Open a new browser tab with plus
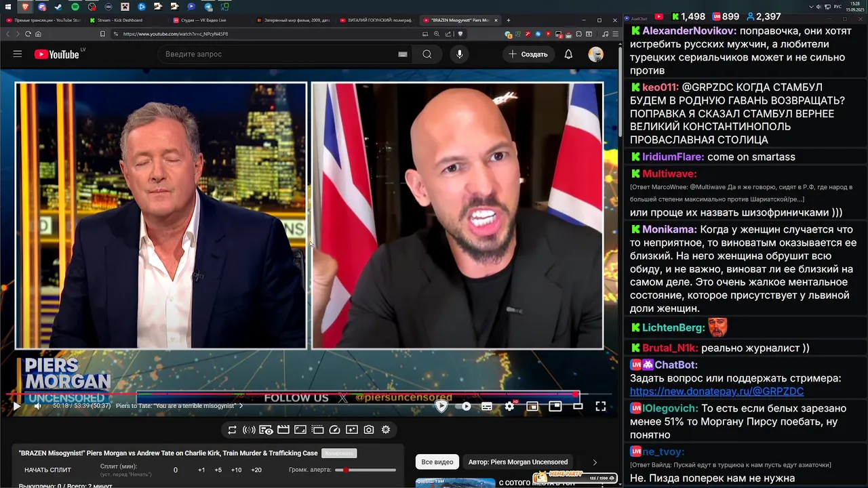This screenshot has height=488, width=868. (x=509, y=20)
